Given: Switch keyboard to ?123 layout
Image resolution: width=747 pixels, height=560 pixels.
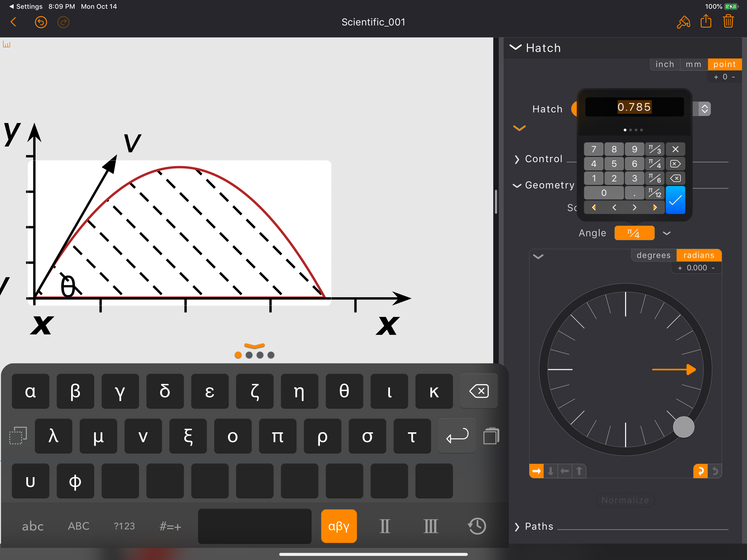Looking at the screenshot, I should (124, 526).
